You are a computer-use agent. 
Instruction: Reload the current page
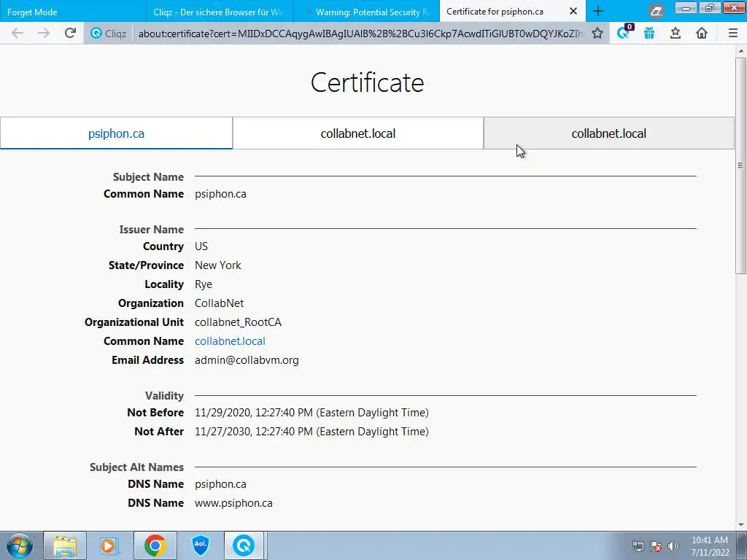tap(70, 33)
